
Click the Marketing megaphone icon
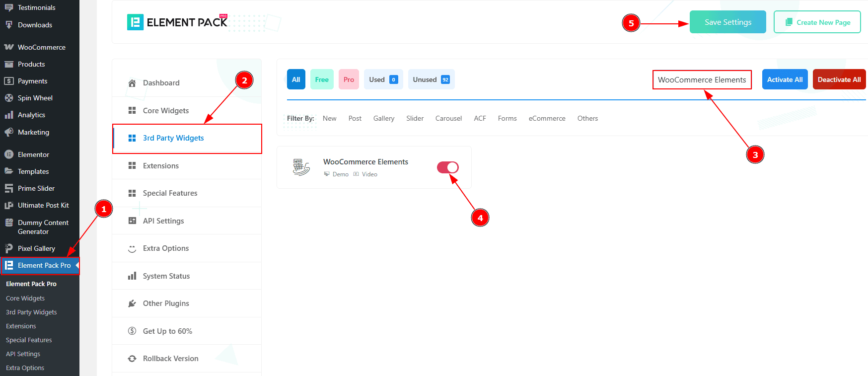tap(9, 132)
